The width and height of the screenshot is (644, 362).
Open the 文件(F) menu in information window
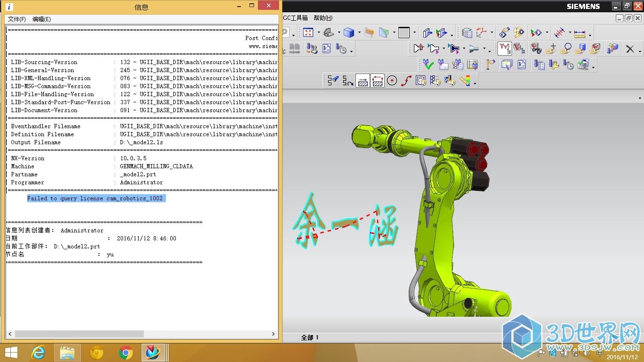[17, 19]
